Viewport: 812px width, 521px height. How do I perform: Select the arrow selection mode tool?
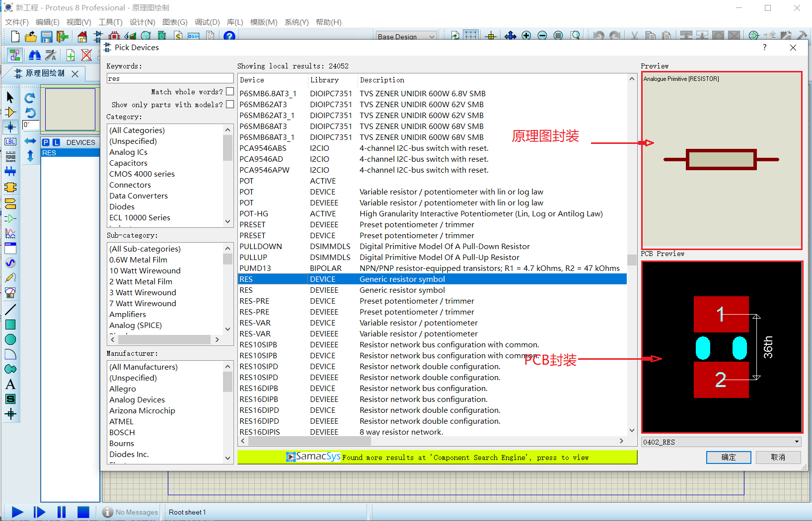(x=10, y=97)
